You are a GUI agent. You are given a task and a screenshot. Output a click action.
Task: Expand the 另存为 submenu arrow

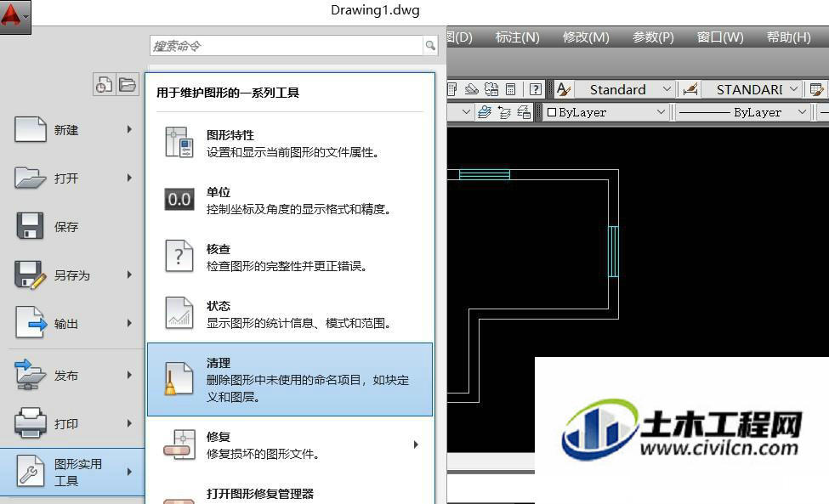pyautogui.click(x=129, y=275)
